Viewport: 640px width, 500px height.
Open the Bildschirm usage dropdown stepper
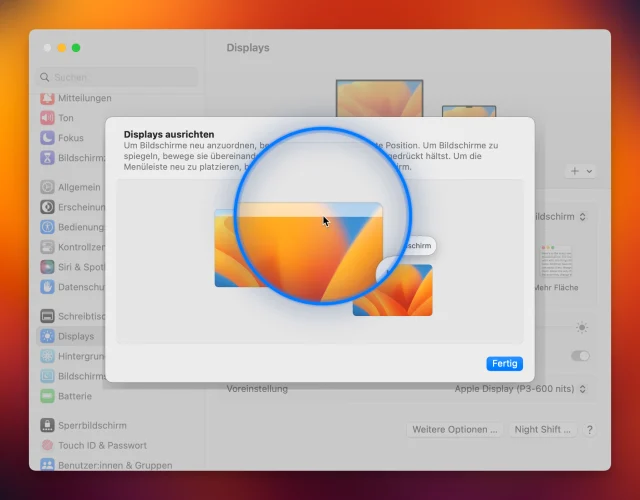[582, 217]
